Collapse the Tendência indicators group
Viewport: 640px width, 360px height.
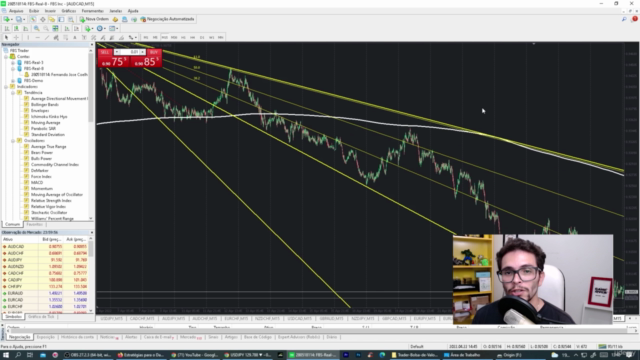(x=13, y=93)
